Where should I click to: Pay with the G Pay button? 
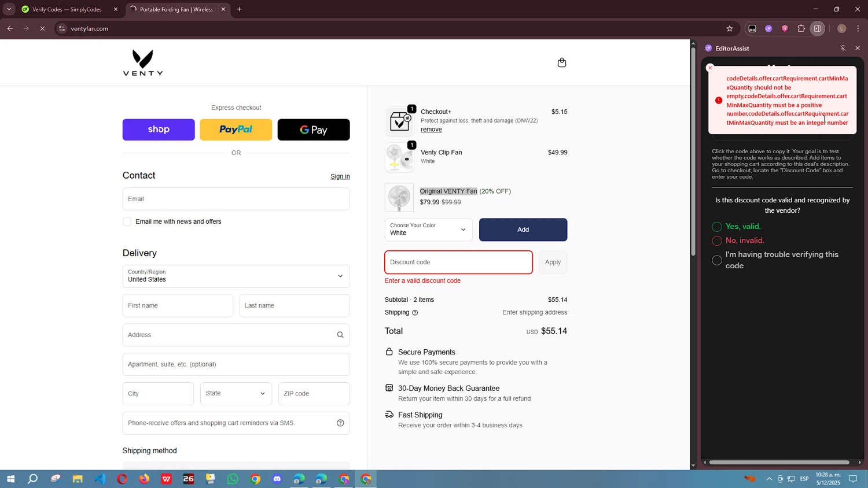[x=314, y=130]
